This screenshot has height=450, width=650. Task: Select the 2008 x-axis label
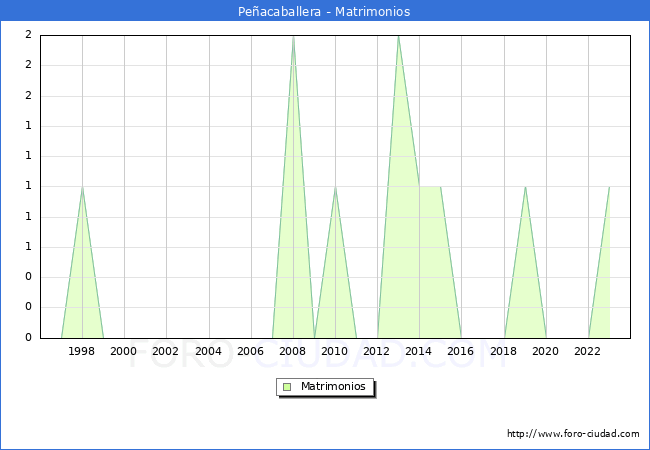[293, 351]
